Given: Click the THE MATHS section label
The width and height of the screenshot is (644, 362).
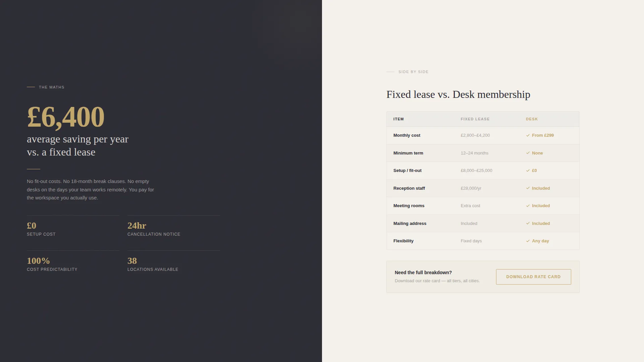Looking at the screenshot, I should tap(51, 87).
